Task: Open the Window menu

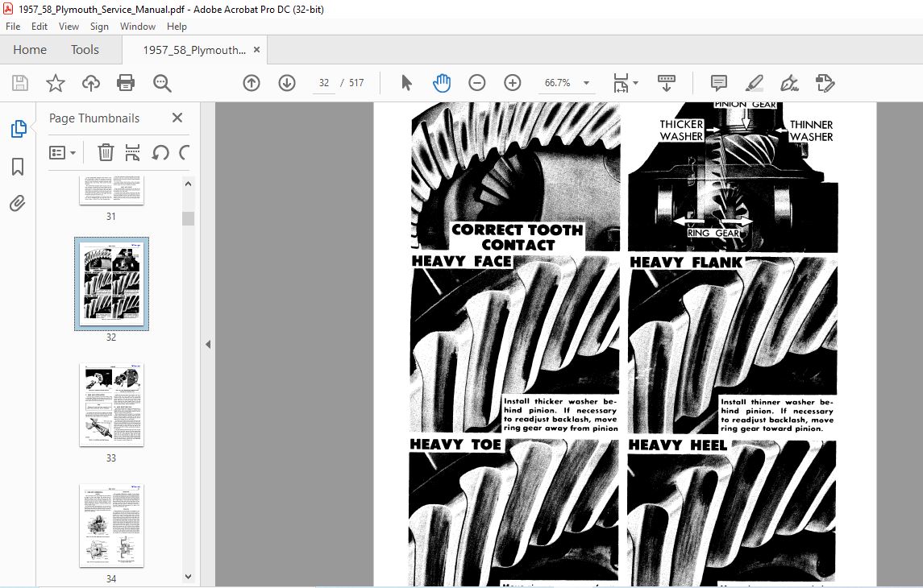Action: (x=138, y=27)
